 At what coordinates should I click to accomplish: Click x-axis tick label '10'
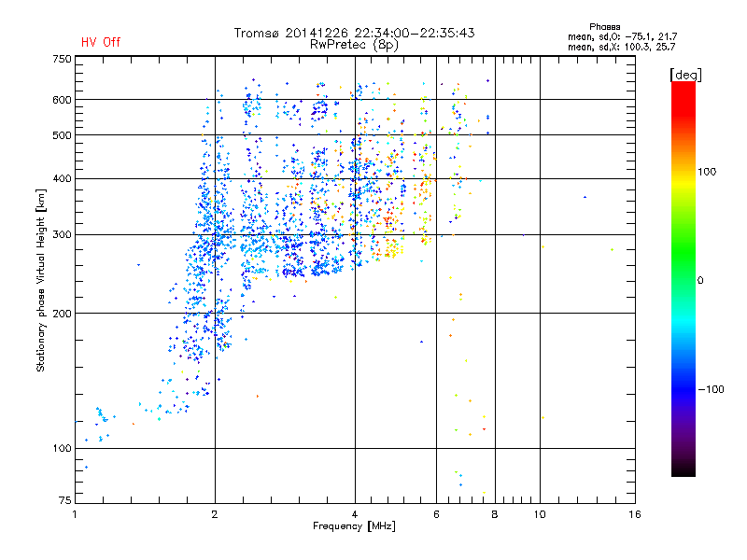pyautogui.click(x=540, y=514)
